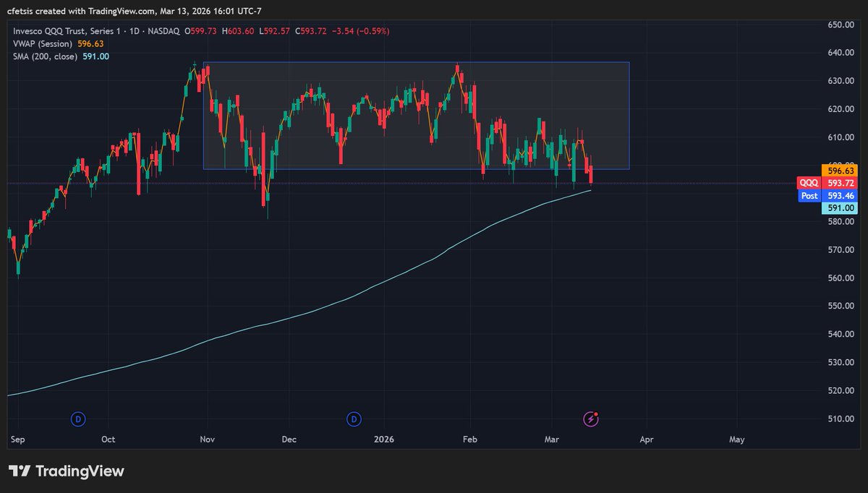Select the SMA (200, close) indicator legend
Image resolution: width=868 pixels, height=493 pixels.
click(45, 56)
